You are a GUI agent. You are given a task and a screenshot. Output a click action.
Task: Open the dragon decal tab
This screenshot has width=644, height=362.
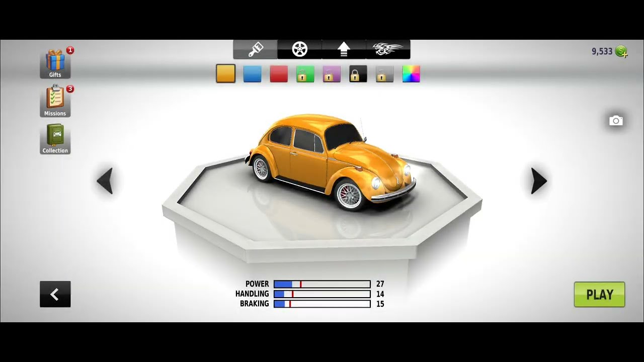click(x=388, y=49)
